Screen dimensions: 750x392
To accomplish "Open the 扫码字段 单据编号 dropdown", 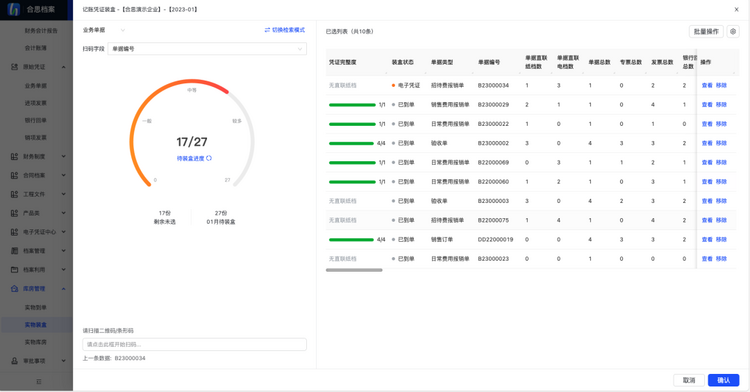I will coord(207,49).
